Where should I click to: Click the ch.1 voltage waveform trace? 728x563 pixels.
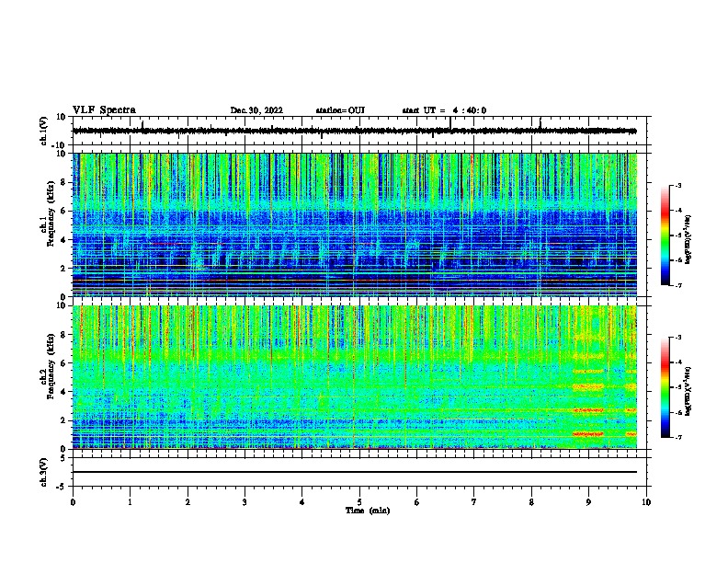355,131
